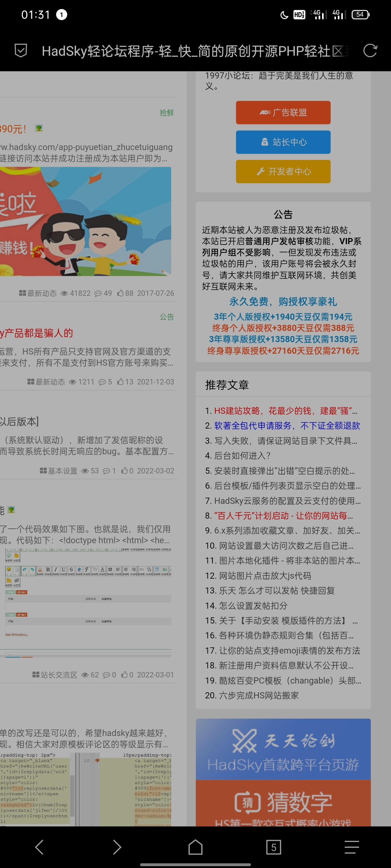Open post title 产品都是骗人的
The width and height of the screenshot is (391, 868).
click(37, 333)
